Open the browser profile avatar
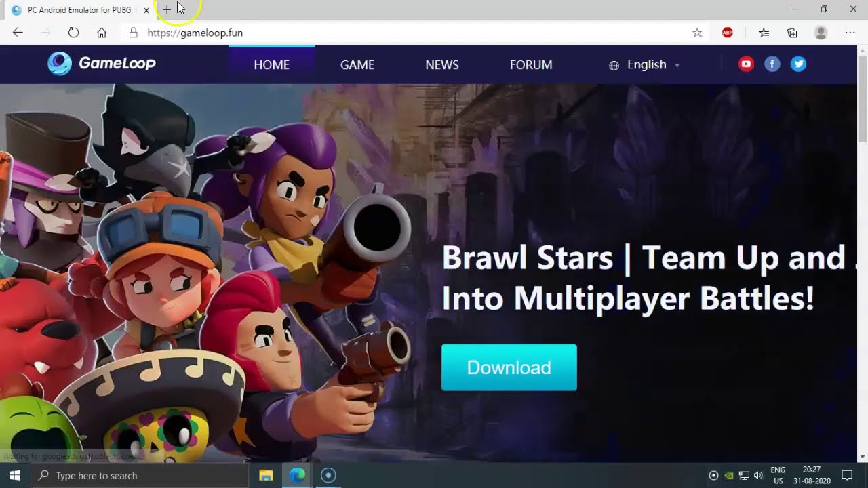The height and width of the screenshot is (488, 868). (x=821, y=33)
